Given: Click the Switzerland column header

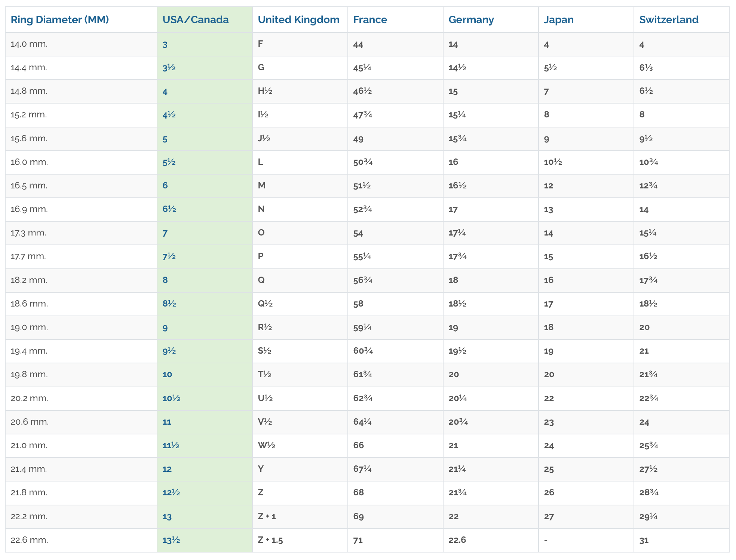Looking at the screenshot, I should (681, 20).
